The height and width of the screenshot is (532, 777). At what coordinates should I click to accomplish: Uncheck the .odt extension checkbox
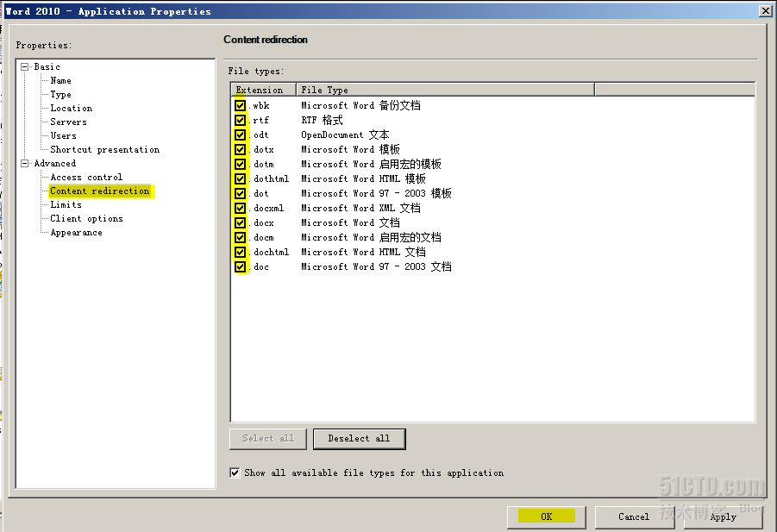tap(241, 135)
